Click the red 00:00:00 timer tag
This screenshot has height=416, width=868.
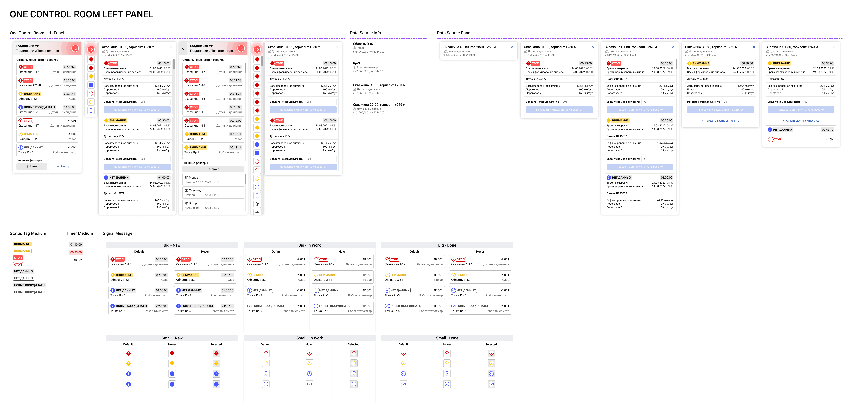point(76,252)
